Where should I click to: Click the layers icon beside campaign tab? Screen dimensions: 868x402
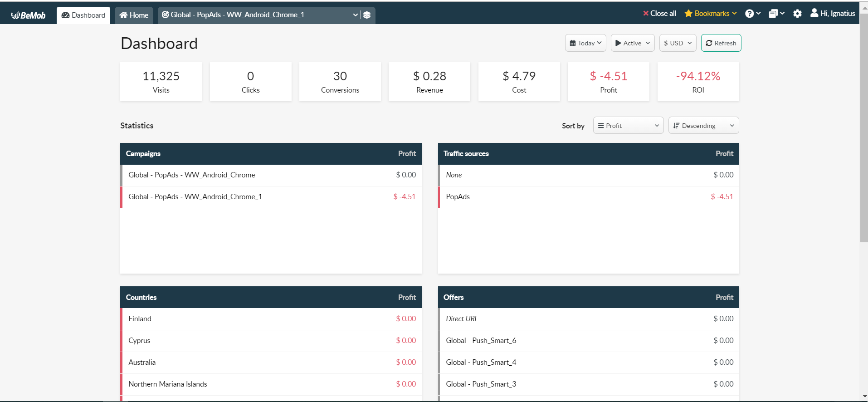tap(367, 15)
